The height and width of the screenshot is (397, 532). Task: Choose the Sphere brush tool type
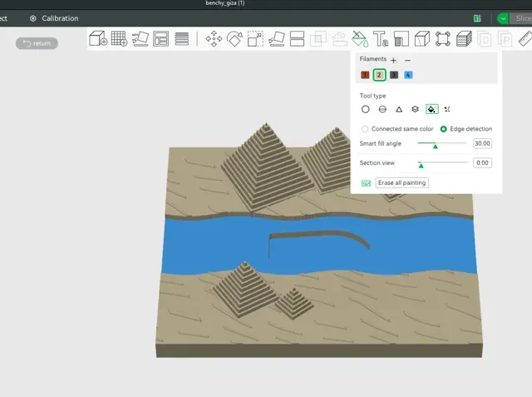click(382, 109)
